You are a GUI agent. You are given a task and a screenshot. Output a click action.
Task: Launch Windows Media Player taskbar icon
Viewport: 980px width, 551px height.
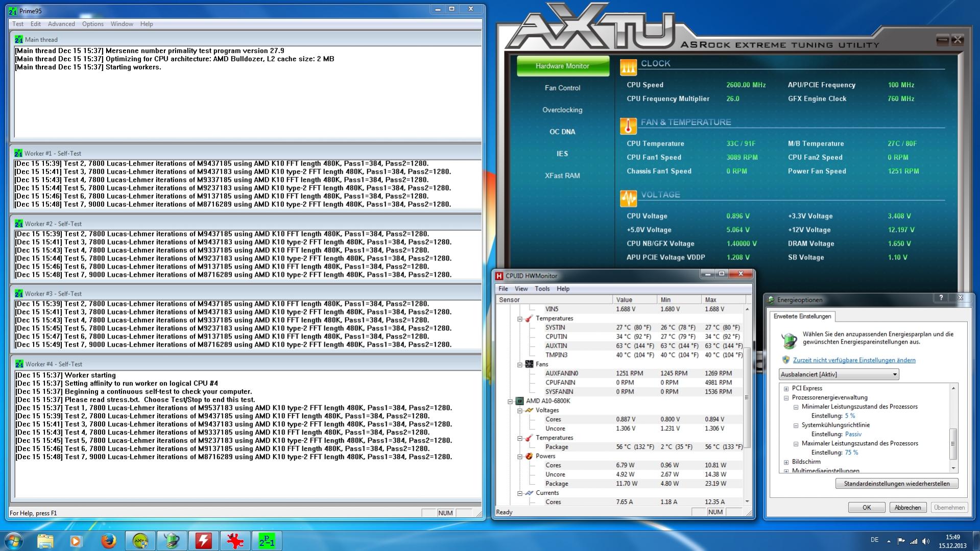[76, 541]
